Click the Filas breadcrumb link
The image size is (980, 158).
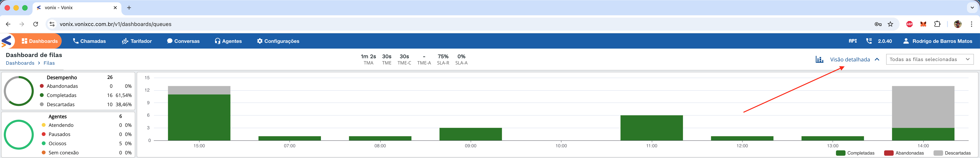click(x=49, y=63)
